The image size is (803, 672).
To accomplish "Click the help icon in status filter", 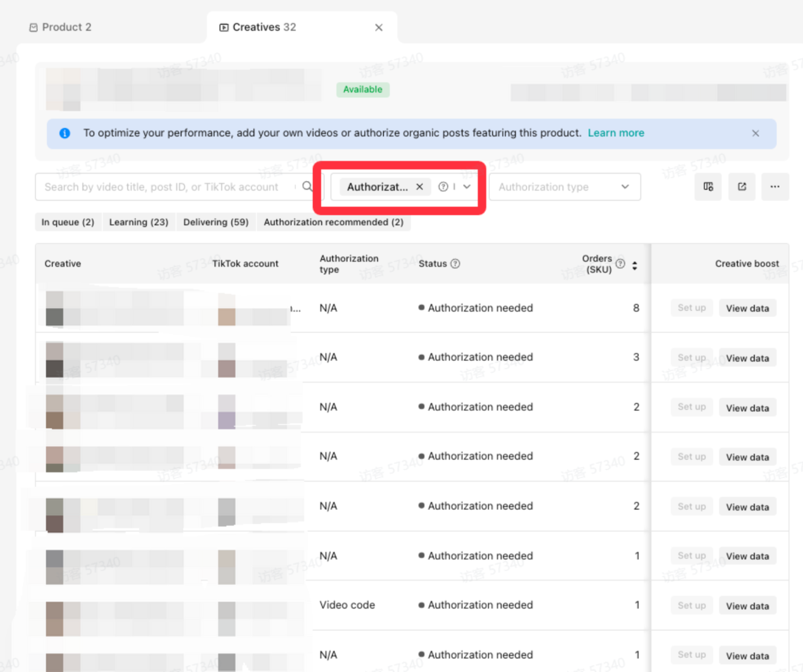I will pyautogui.click(x=443, y=187).
